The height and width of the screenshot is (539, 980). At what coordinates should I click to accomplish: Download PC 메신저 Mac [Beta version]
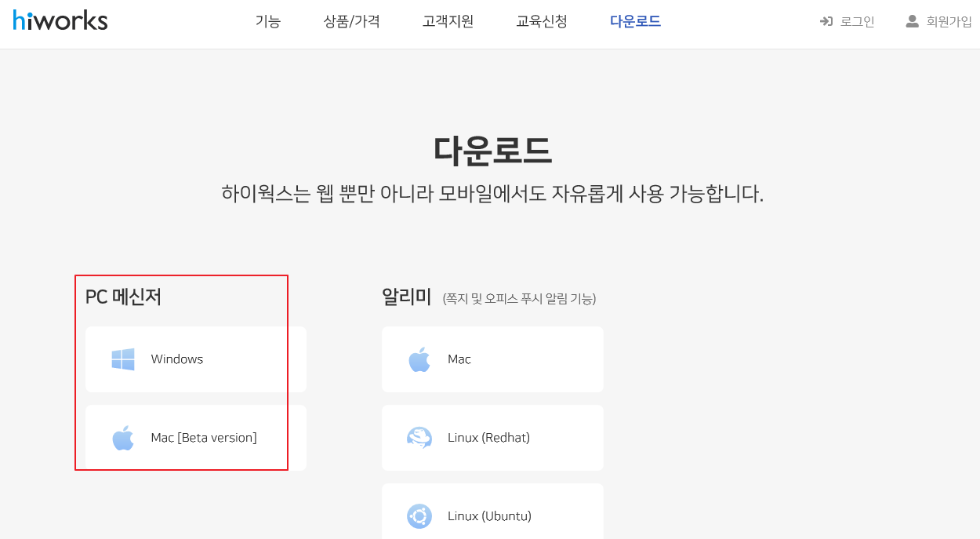pyautogui.click(x=196, y=438)
